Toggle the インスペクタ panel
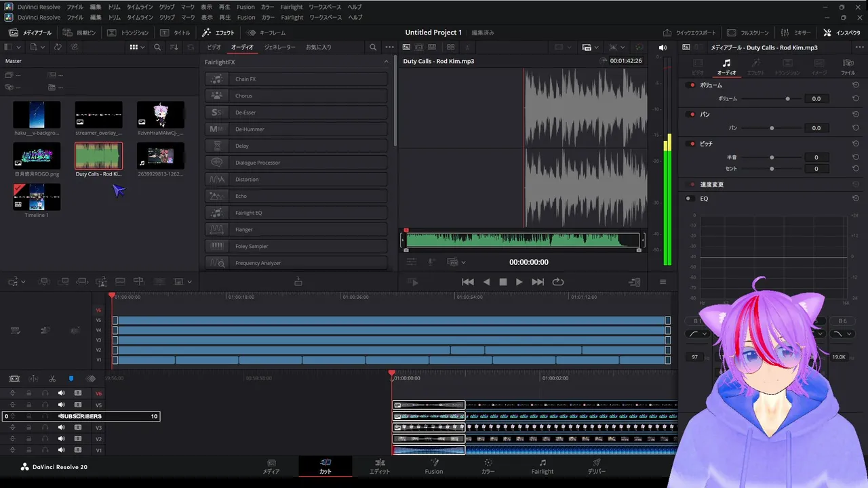 tap(842, 33)
